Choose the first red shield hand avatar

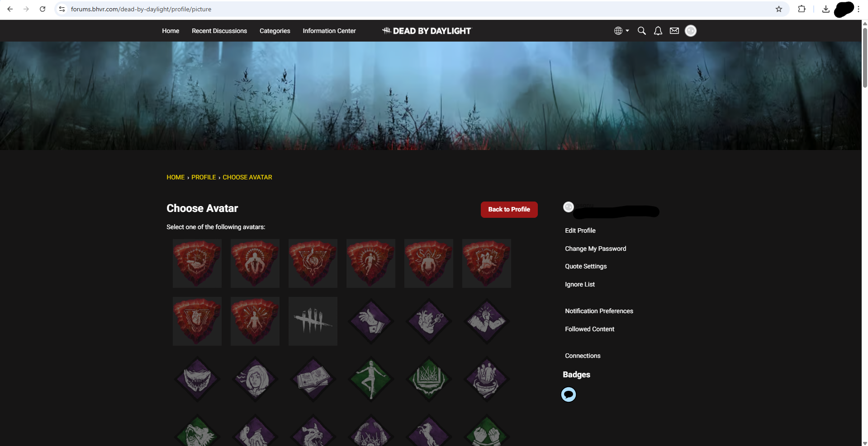click(x=197, y=263)
